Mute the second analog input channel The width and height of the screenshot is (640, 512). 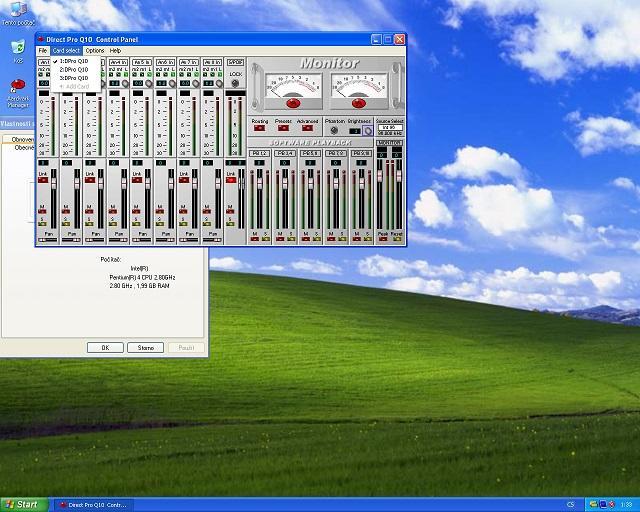66,211
